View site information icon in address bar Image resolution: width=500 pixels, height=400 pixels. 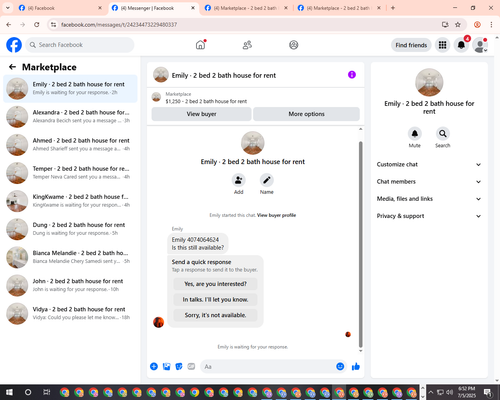pos(53,24)
